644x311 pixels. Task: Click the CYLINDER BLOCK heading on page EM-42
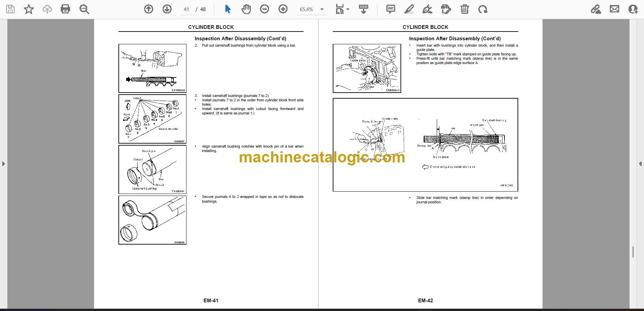[425, 27]
